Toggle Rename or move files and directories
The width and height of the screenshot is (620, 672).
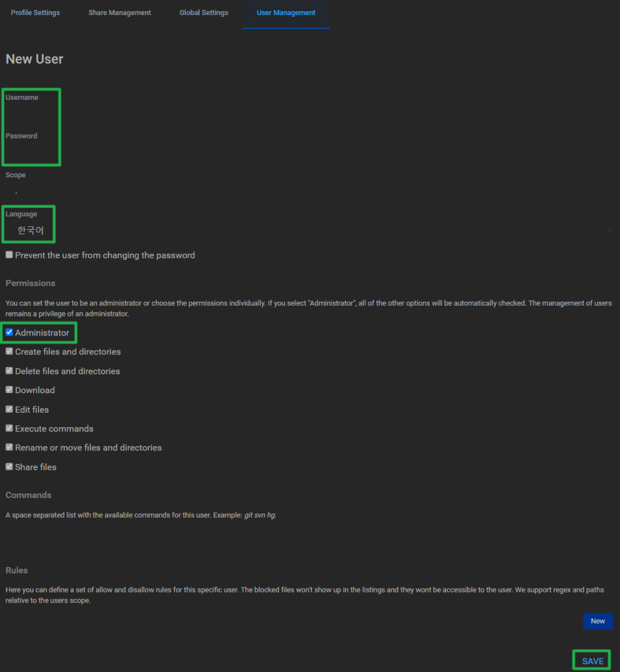[x=9, y=448]
